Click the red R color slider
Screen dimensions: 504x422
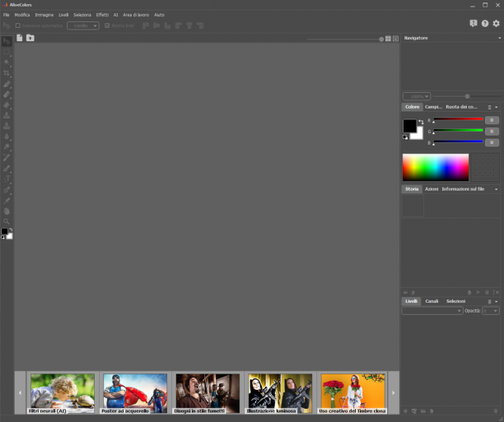coord(458,119)
